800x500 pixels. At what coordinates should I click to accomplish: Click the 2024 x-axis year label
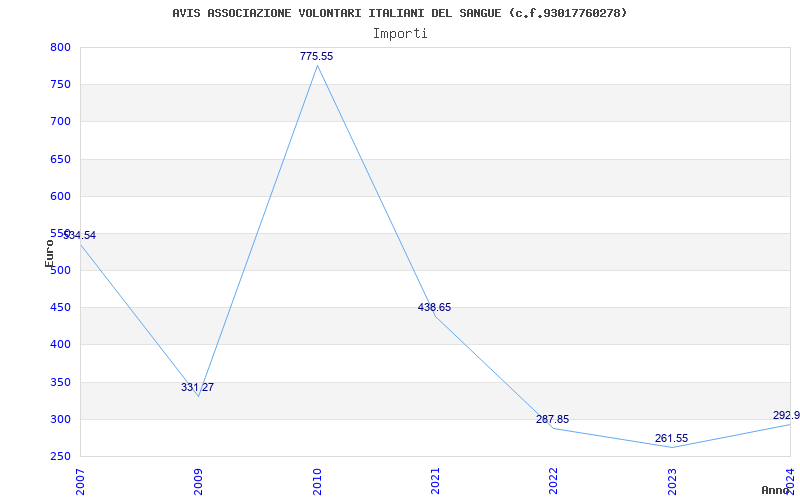click(790, 482)
